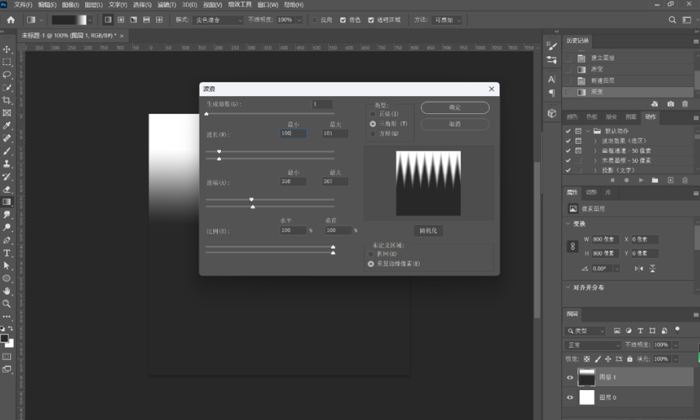Choose the linear gradient style icon
The image size is (700, 420).
108,19
